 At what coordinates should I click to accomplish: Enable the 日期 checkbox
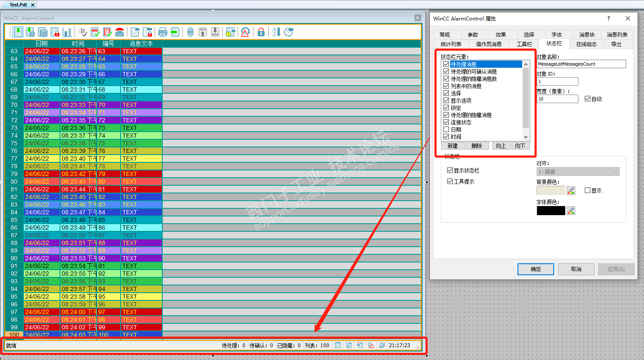click(x=446, y=130)
